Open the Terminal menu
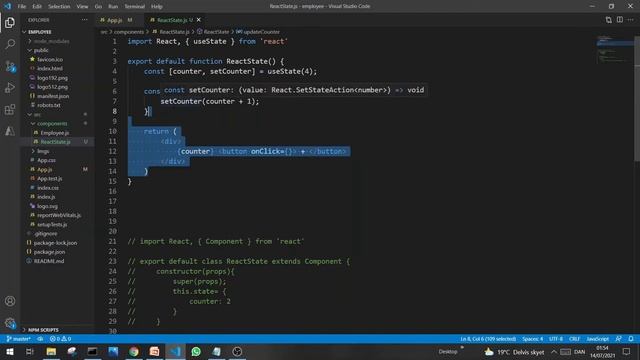The image size is (640, 360). (134, 7)
